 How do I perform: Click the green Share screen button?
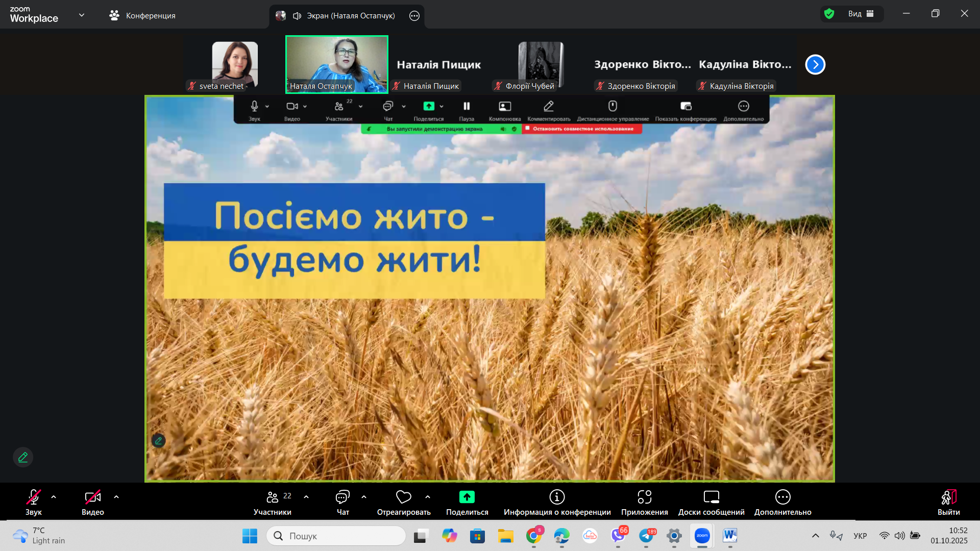pyautogui.click(x=467, y=497)
